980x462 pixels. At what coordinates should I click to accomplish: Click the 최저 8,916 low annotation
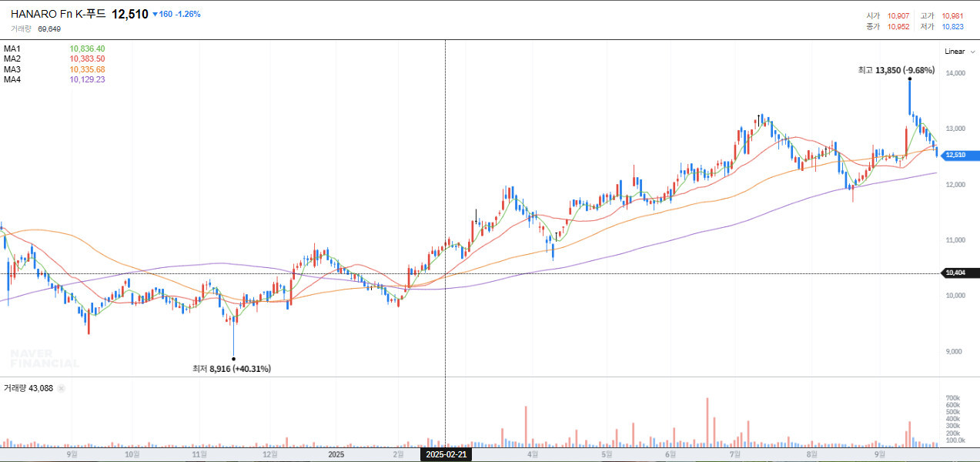tap(232, 369)
